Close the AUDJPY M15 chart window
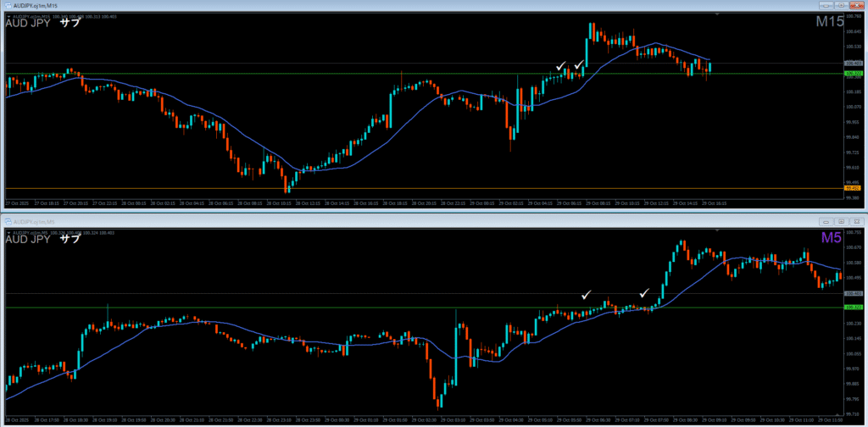The image size is (868, 427). click(x=858, y=5)
